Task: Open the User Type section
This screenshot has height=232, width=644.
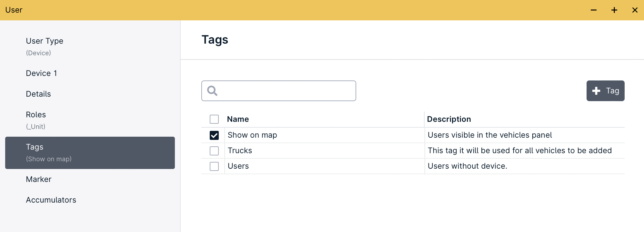Action: (90, 47)
